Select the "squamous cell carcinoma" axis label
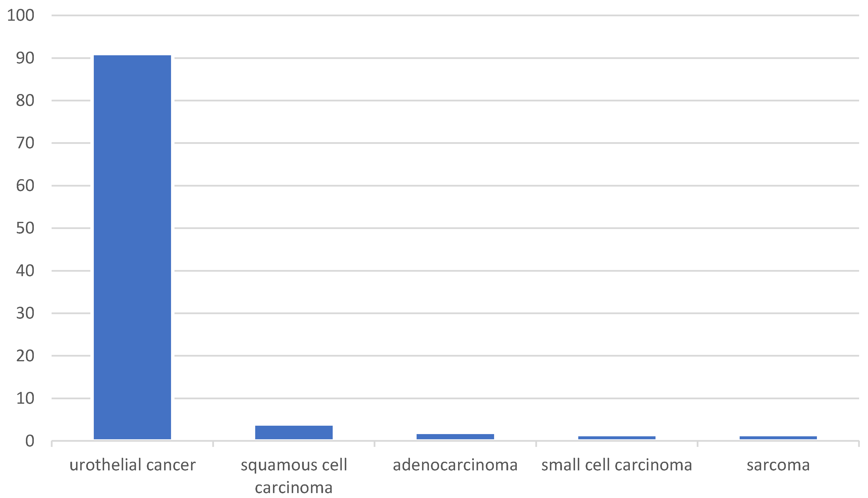868x498 pixels. point(294,476)
